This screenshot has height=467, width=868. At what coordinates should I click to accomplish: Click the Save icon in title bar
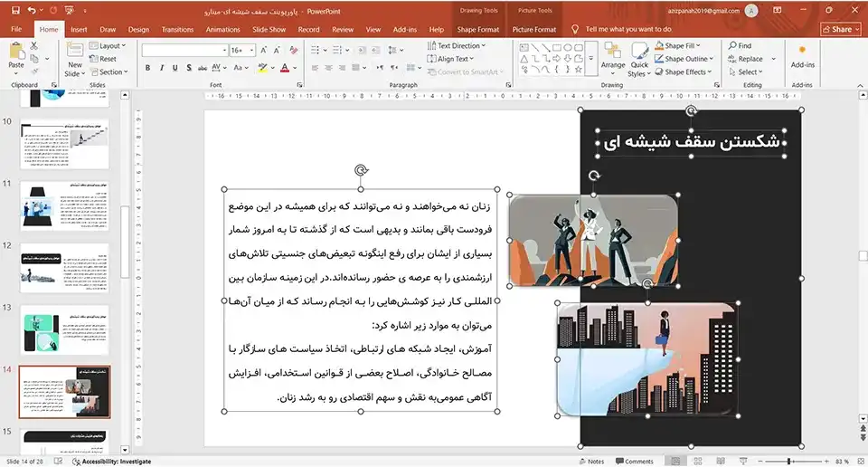pyautogui.click(x=15, y=11)
